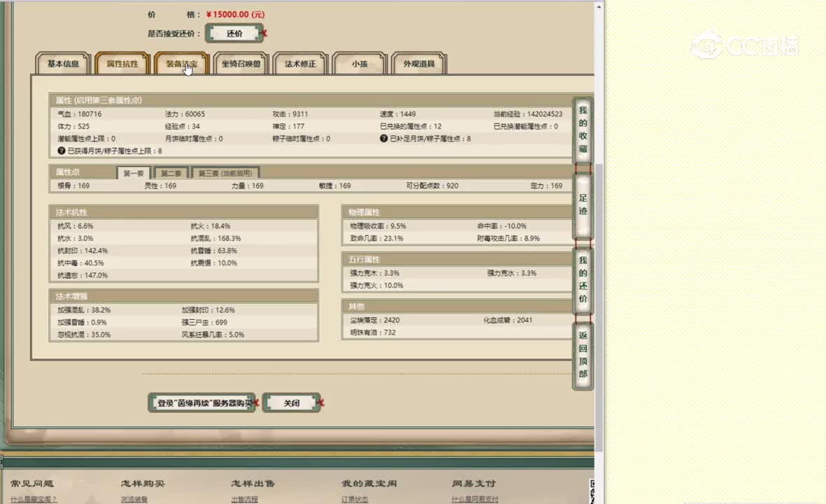Open 足迹 side button
Viewport: 826px width, 504px height.
(582, 205)
